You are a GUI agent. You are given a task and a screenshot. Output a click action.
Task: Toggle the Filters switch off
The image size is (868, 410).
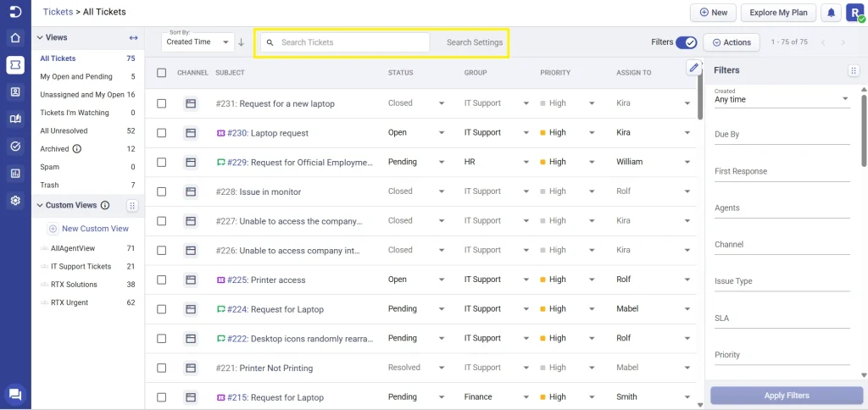click(x=687, y=42)
